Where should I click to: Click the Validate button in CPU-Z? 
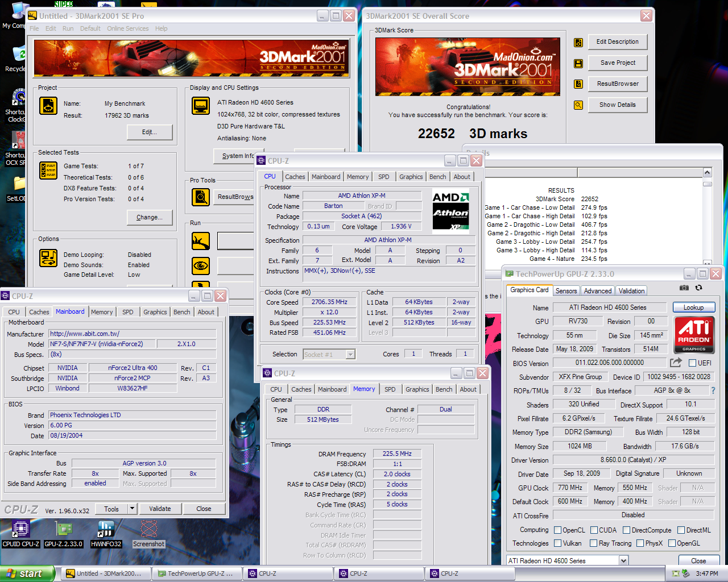pyautogui.click(x=160, y=509)
